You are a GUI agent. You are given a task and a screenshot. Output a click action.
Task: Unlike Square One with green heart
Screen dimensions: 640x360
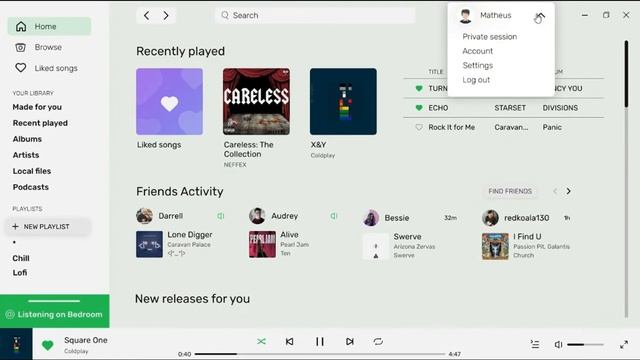click(48, 345)
